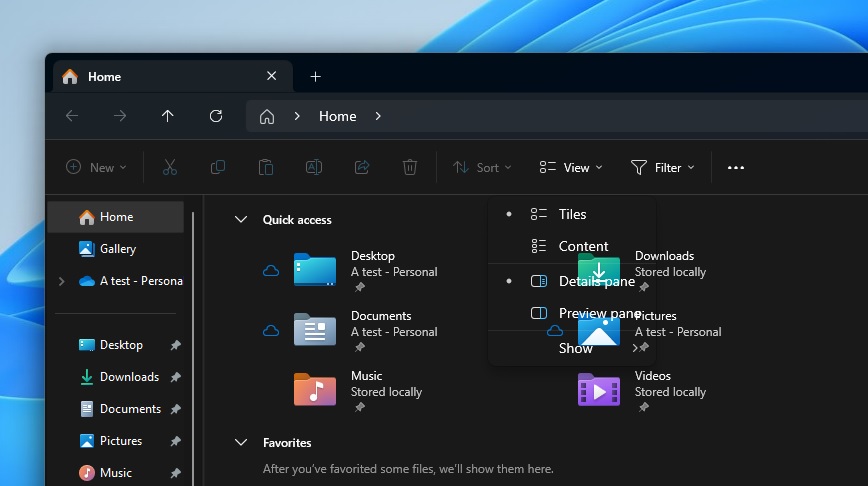Refresh the current folder view
Viewport: 868px width, 486px height.
pyautogui.click(x=216, y=116)
